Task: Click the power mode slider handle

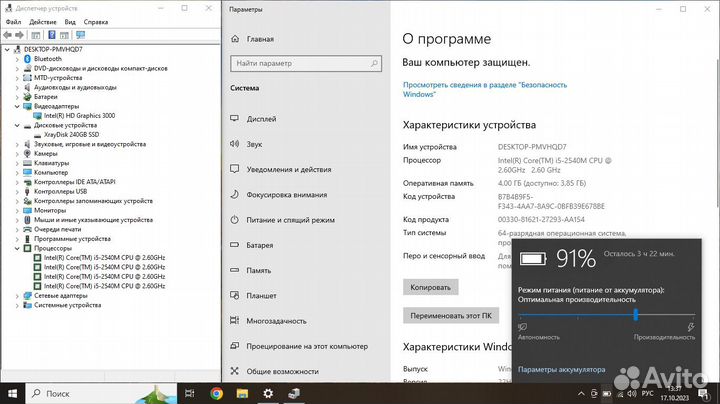Action: (636, 314)
